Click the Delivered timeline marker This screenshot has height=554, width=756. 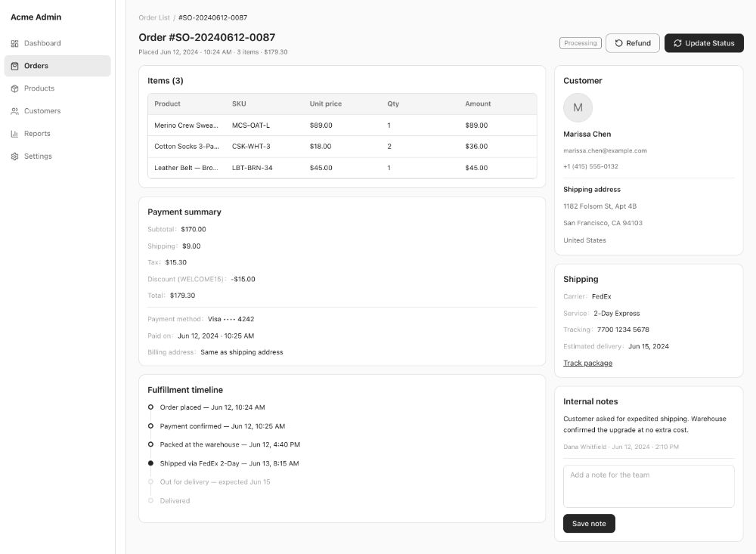click(151, 501)
